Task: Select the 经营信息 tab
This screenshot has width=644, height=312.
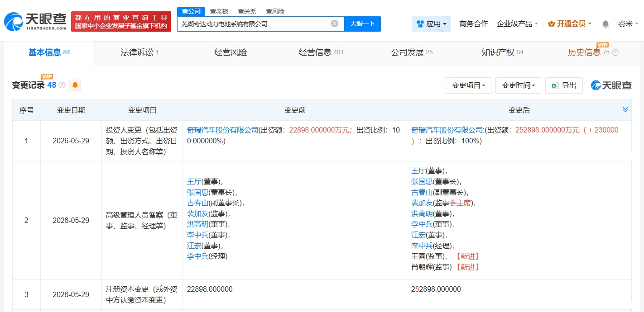Action: pyautogui.click(x=321, y=52)
